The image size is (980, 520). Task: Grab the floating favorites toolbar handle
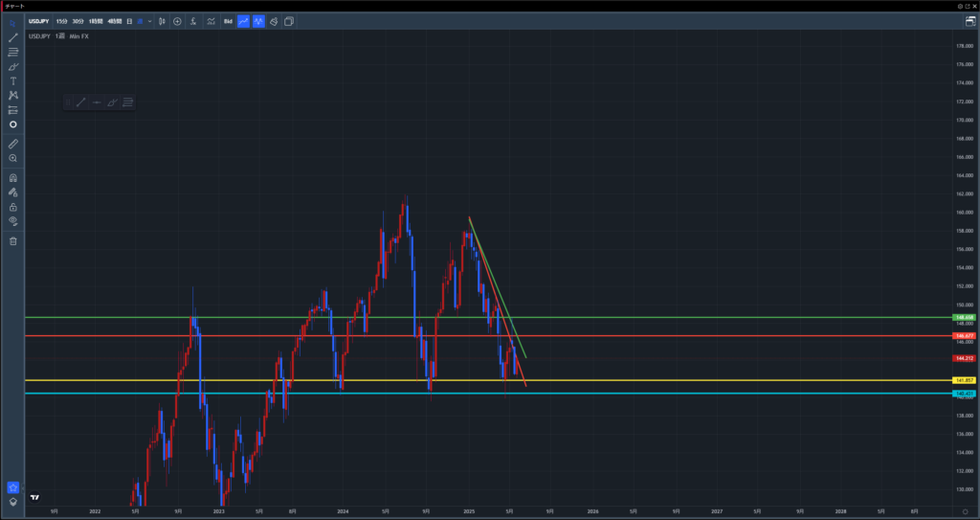(x=68, y=102)
